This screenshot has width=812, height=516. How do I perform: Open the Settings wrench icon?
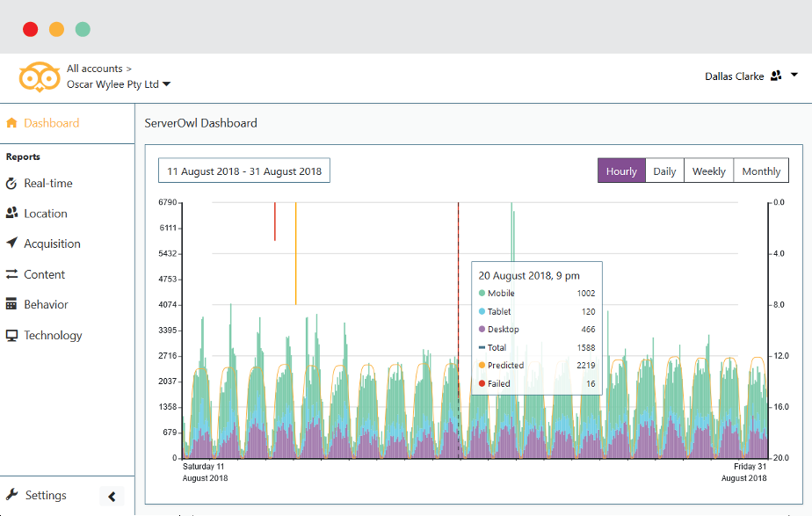[x=14, y=495]
